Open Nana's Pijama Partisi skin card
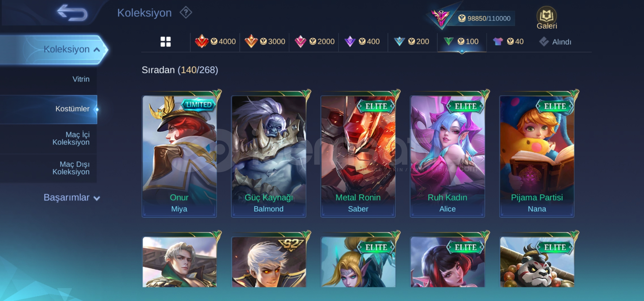Screen dimensions: 644x301 (537, 156)
